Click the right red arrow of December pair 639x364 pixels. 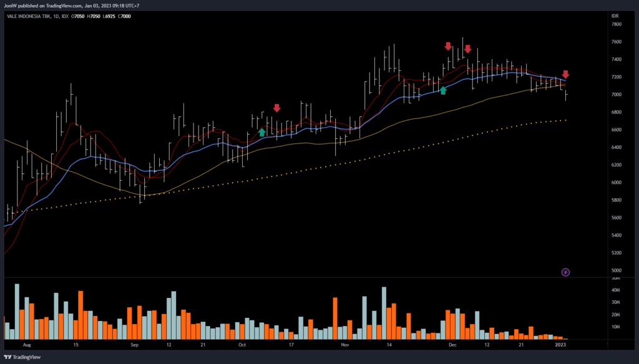pos(467,49)
